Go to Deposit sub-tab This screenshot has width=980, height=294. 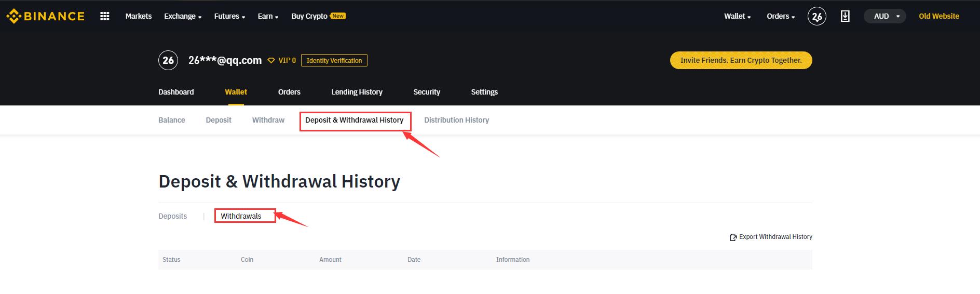(219, 120)
